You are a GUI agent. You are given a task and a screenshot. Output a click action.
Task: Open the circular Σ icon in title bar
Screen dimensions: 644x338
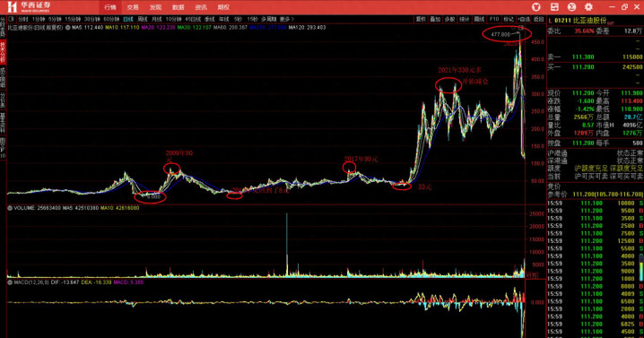click(571, 7)
